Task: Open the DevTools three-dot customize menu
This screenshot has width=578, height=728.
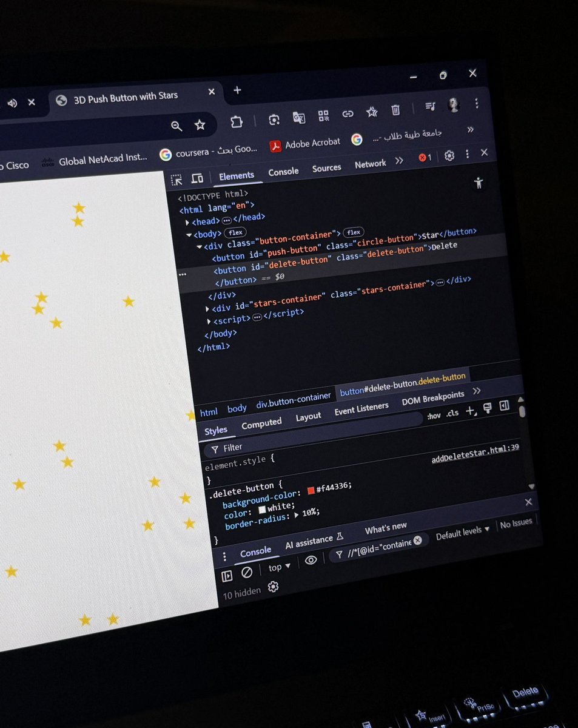Action: [x=468, y=155]
